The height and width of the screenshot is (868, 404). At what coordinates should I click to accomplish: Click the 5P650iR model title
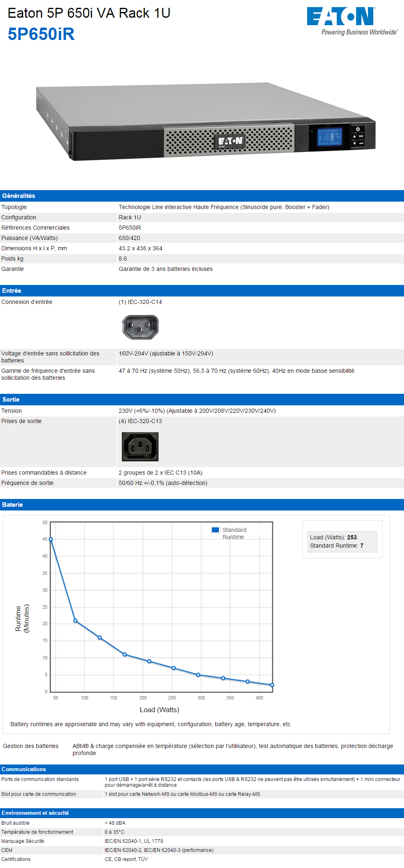(x=41, y=34)
